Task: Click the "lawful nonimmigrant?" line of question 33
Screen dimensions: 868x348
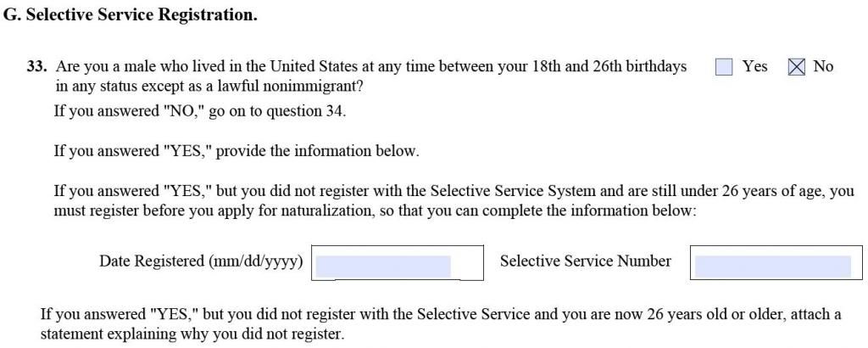Action: pyautogui.click(x=210, y=87)
